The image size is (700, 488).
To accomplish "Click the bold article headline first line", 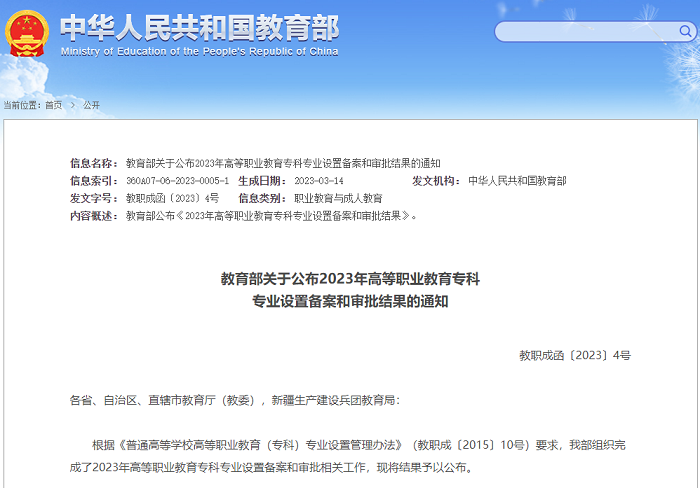I will pos(350,279).
